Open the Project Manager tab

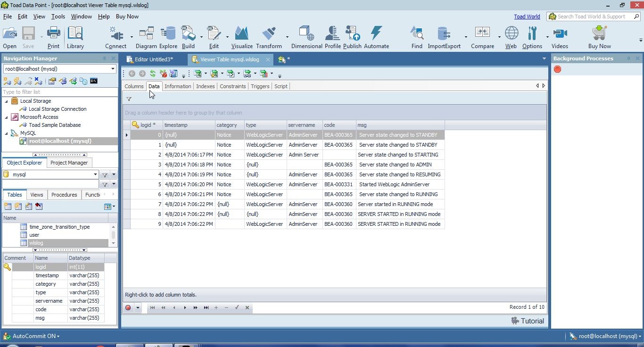pos(69,163)
